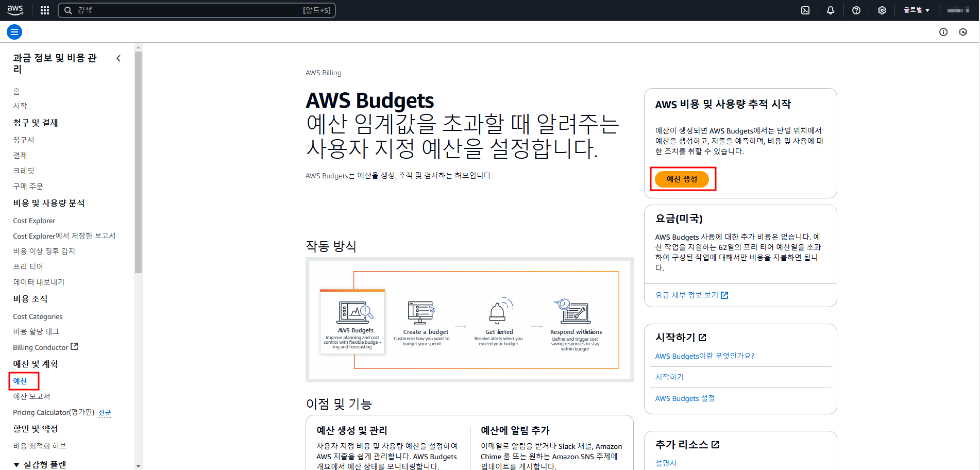Click the Create a budget diagram icon
Image resolution: width=980 pixels, height=470 pixels.
point(421,312)
